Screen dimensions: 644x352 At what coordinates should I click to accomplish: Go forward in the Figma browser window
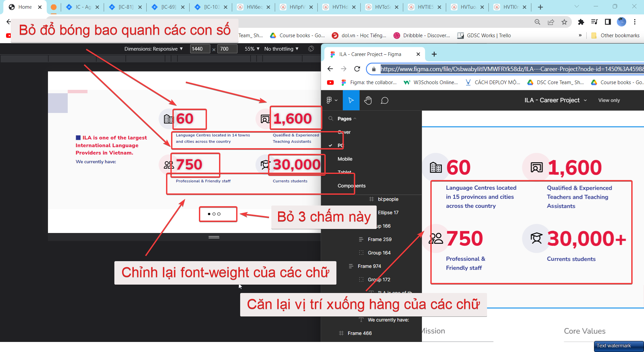pos(343,69)
